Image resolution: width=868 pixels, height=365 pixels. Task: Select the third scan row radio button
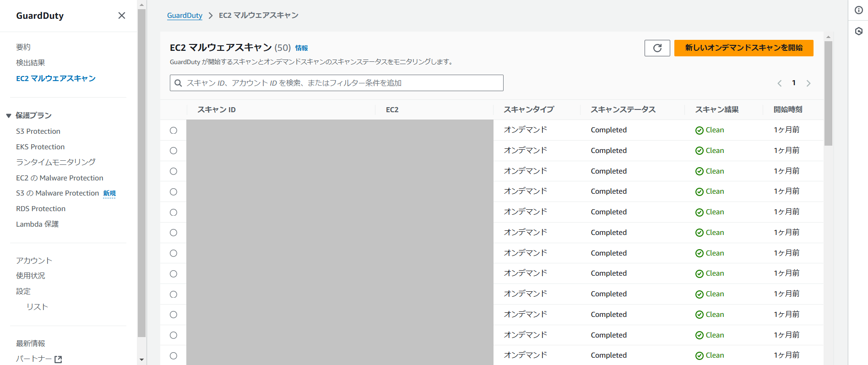174,171
